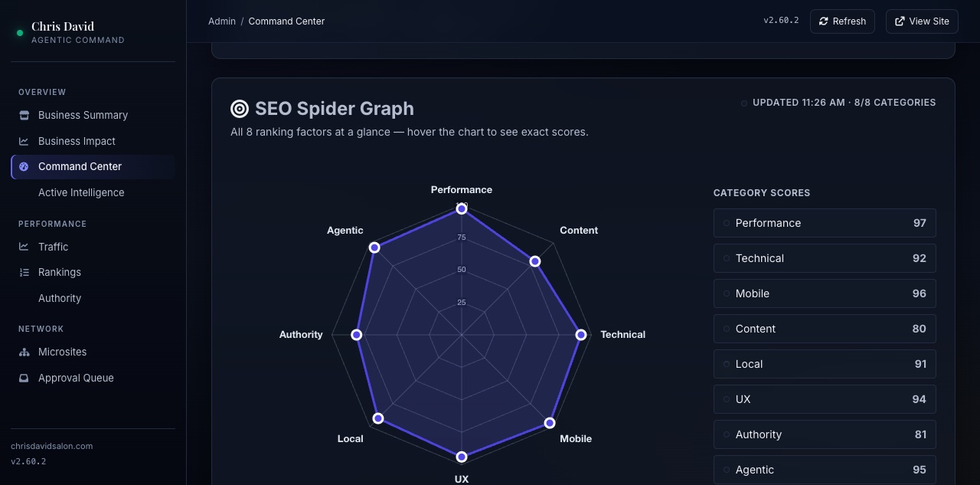This screenshot has height=485, width=980.
Task: Select the Technical score row
Action: click(825, 258)
